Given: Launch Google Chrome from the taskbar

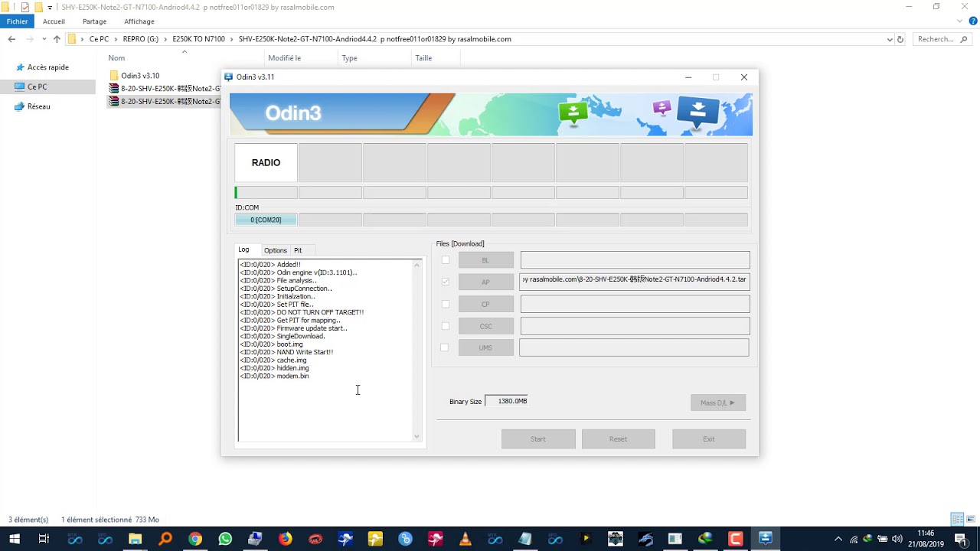Looking at the screenshot, I should pos(195,539).
